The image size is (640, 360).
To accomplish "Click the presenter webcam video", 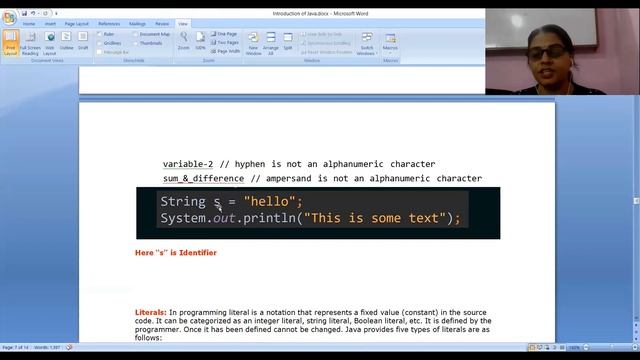I will point(562,51).
